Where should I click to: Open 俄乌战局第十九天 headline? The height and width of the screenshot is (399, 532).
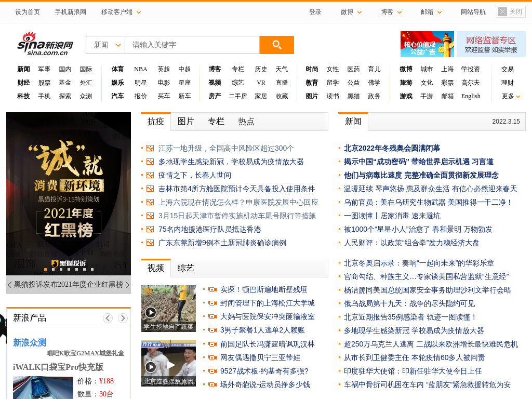(409, 303)
